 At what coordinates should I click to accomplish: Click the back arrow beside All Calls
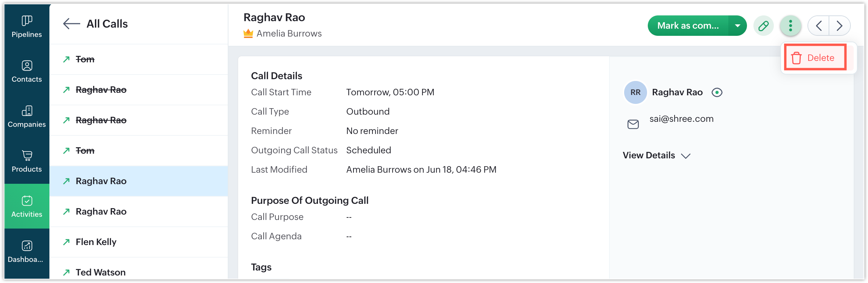[x=71, y=24]
